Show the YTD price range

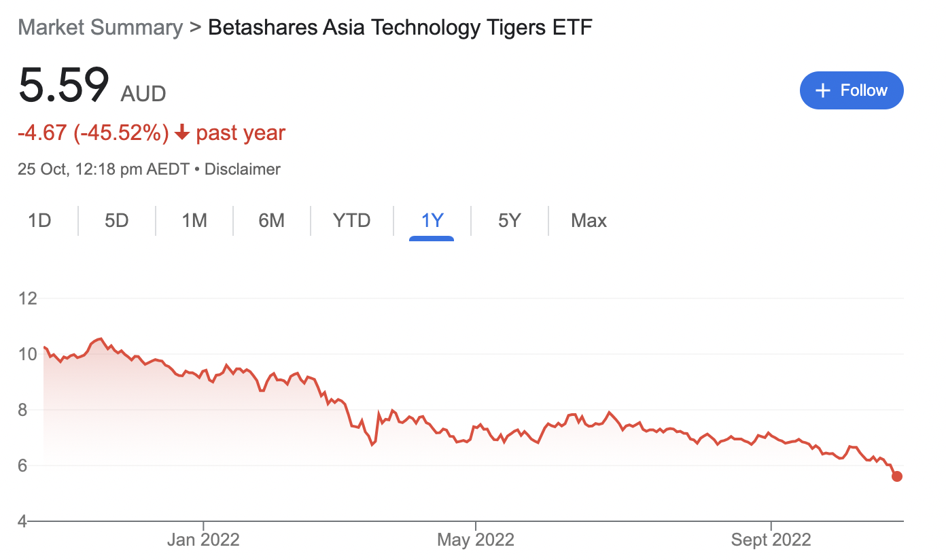pyautogui.click(x=351, y=221)
